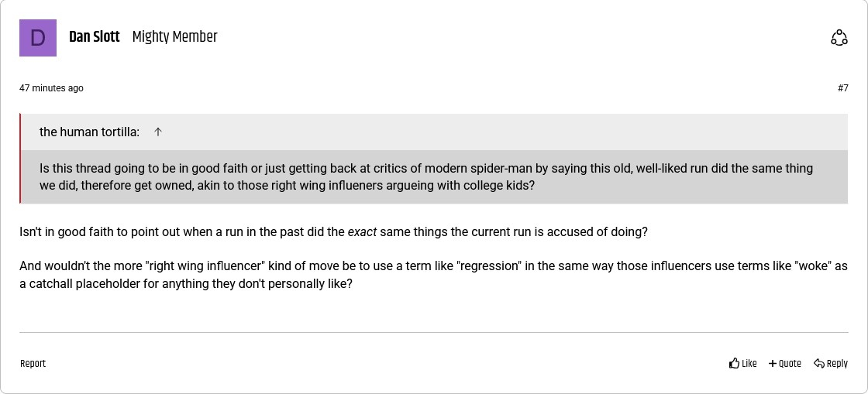The image size is (868, 394).
Task: Click the italicized word exact
Action: coord(362,231)
